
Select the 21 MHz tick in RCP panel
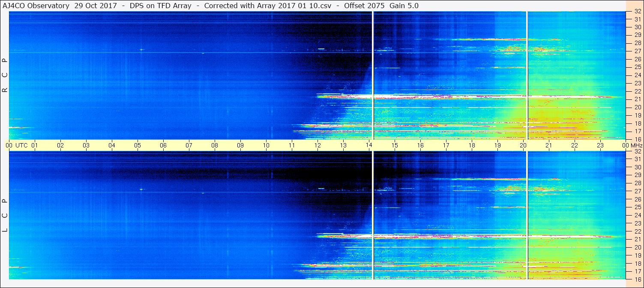[x=637, y=99]
